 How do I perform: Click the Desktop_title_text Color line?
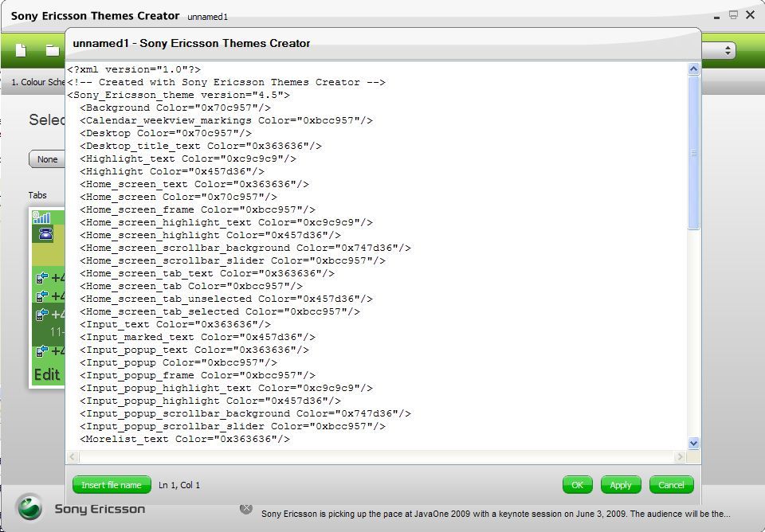pos(201,146)
